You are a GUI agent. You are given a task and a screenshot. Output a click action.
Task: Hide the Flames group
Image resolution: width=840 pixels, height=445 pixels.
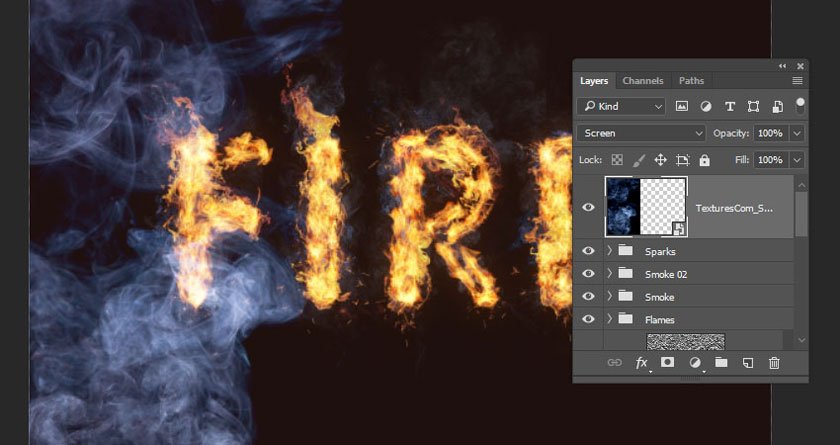click(x=588, y=319)
